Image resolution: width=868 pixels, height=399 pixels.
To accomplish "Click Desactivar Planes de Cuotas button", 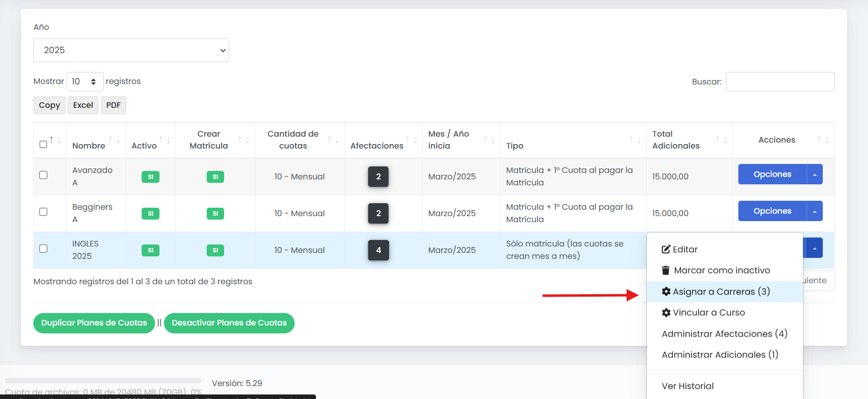I will [x=229, y=323].
